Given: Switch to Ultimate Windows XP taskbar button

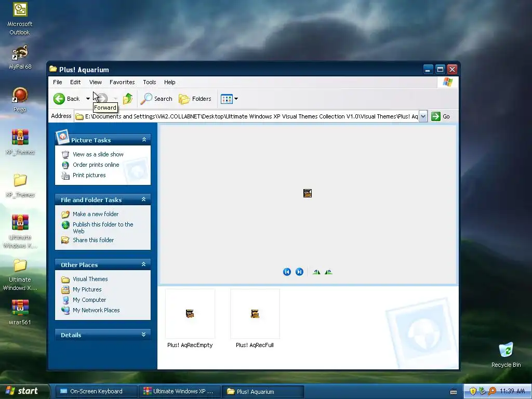Looking at the screenshot, I should tap(179, 391).
